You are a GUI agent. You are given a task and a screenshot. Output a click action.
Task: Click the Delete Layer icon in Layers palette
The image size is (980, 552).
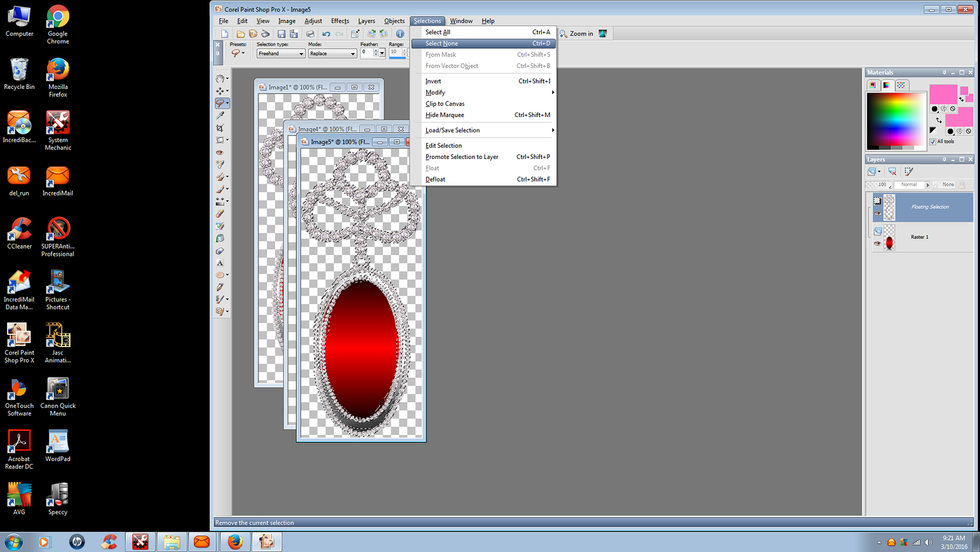coord(892,171)
